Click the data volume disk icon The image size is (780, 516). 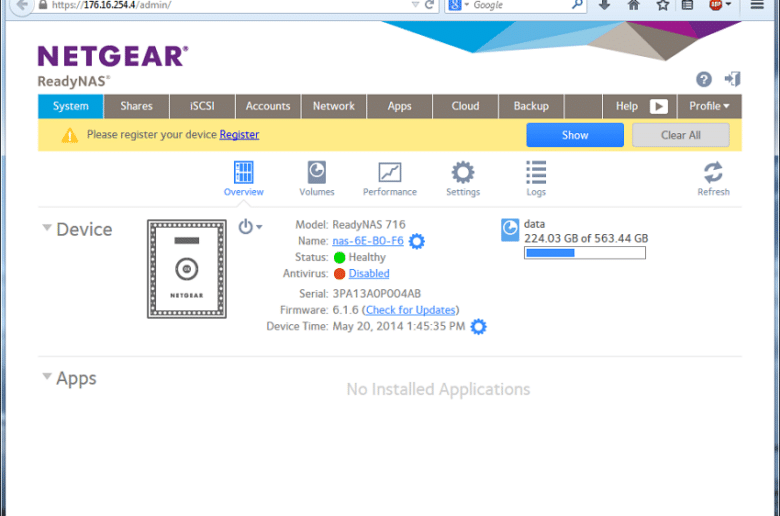[510, 230]
